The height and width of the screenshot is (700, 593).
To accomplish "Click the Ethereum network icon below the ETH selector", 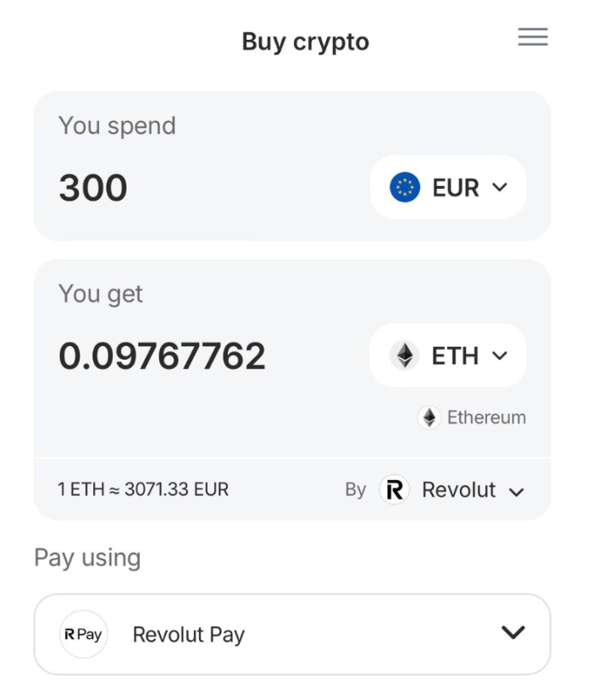I will [x=429, y=416].
